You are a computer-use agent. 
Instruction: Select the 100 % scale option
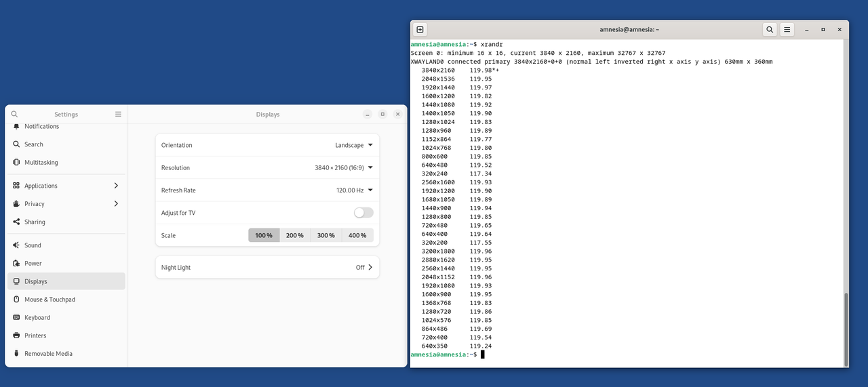click(264, 236)
